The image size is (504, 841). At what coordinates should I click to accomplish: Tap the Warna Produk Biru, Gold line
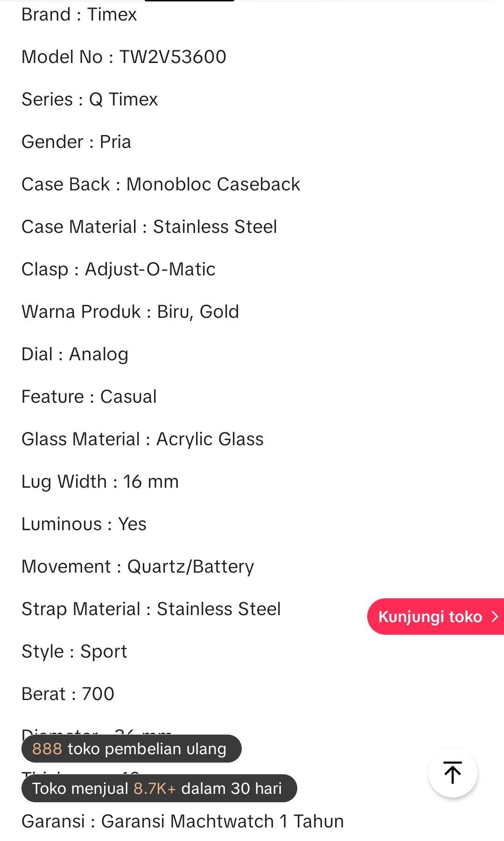pyautogui.click(x=130, y=312)
